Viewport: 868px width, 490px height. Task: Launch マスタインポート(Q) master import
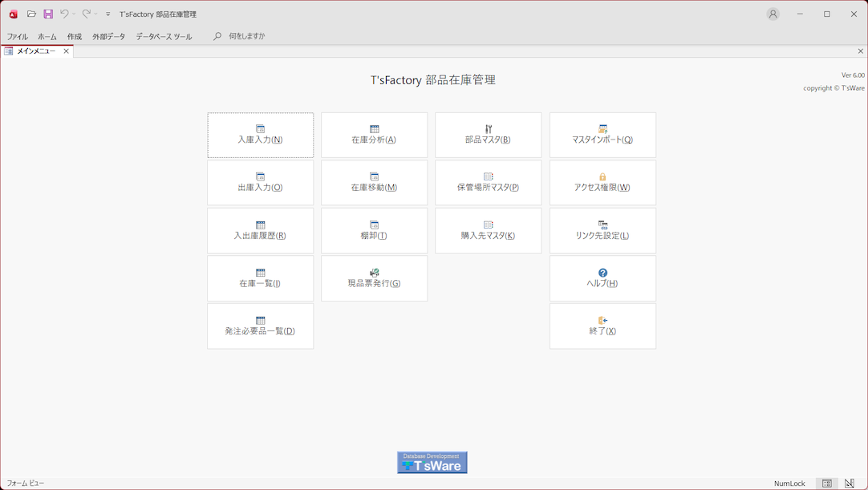pyautogui.click(x=602, y=135)
